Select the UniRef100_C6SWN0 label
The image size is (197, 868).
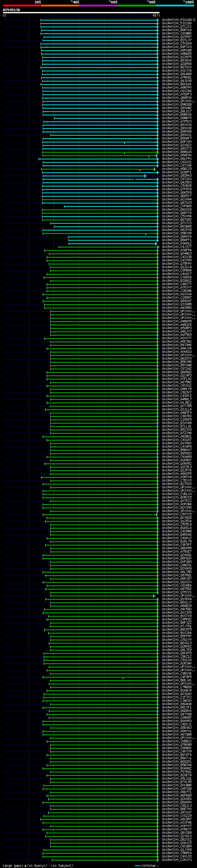pyautogui.click(x=177, y=33)
